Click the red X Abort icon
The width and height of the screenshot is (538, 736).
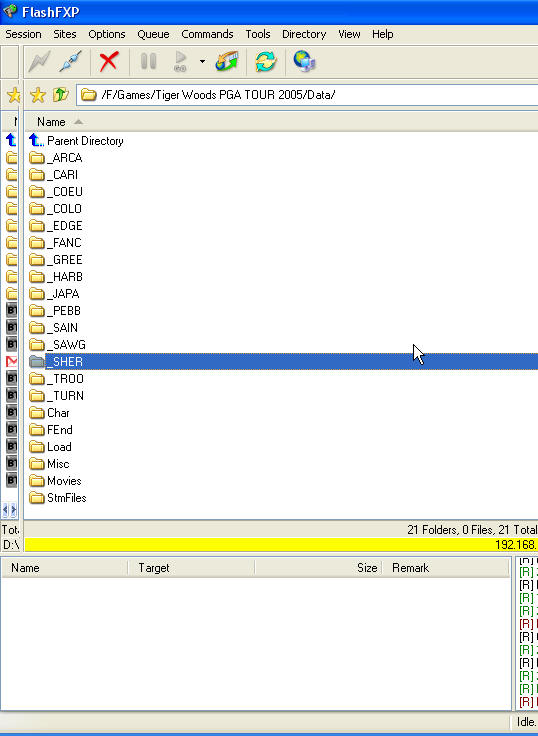tap(109, 61)
